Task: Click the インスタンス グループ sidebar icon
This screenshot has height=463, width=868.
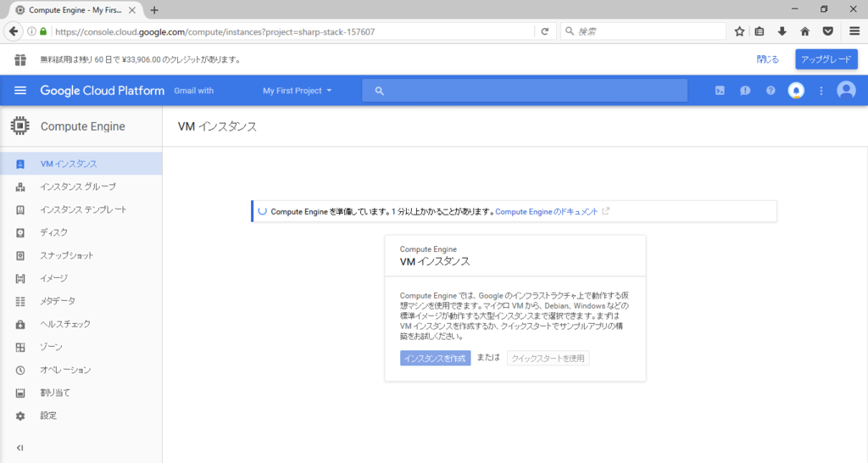Action: coord(20,187)
